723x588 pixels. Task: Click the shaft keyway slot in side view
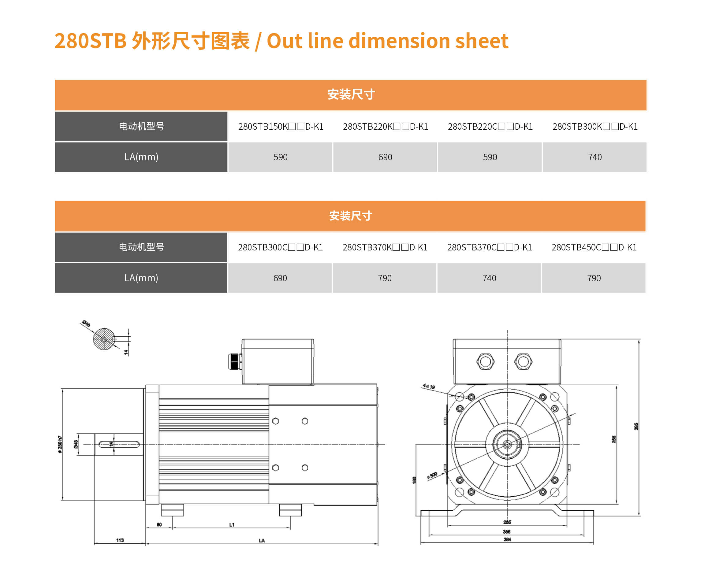(119, 444)
